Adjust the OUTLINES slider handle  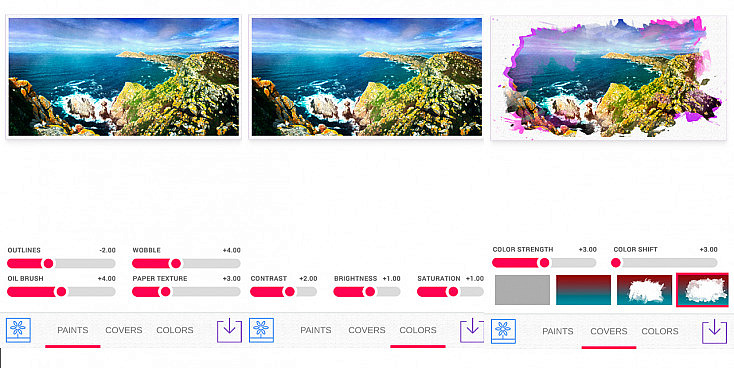[x=48, y=264]
